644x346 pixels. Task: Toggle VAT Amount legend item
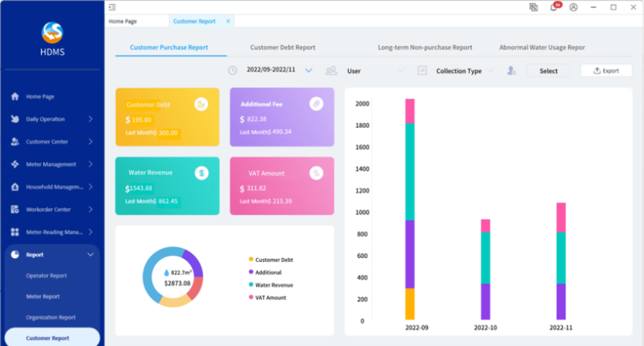coord(268,298)
